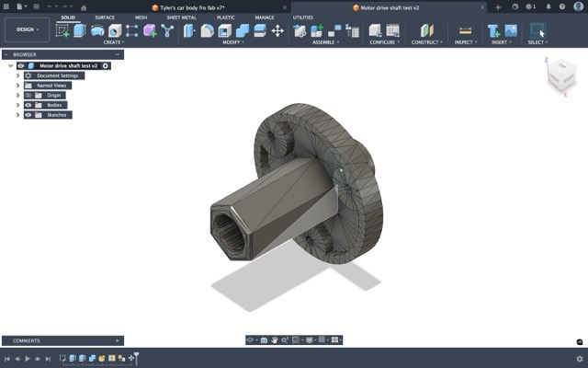Expand the Origin node

[18, 96]
